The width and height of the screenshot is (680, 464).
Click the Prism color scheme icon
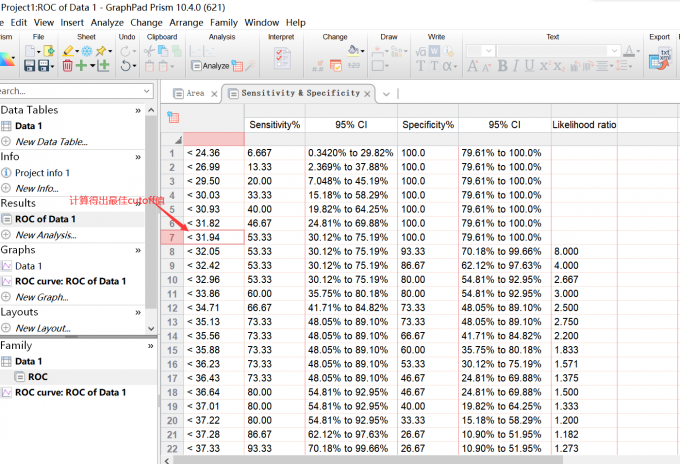[x=7, y=59]
